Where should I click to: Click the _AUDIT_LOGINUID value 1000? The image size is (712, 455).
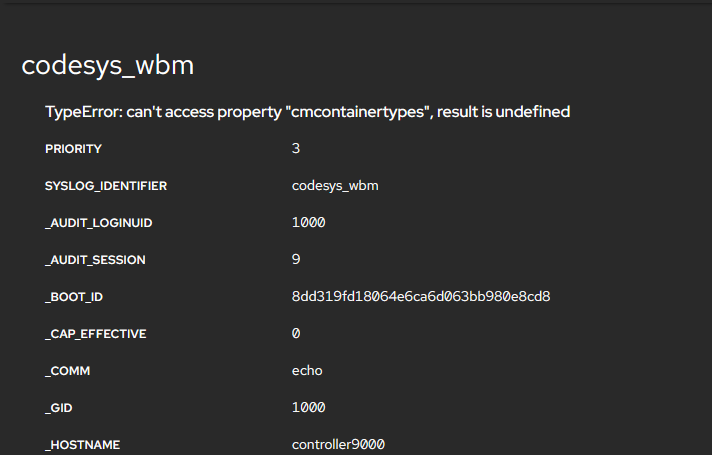pos(308,223)
